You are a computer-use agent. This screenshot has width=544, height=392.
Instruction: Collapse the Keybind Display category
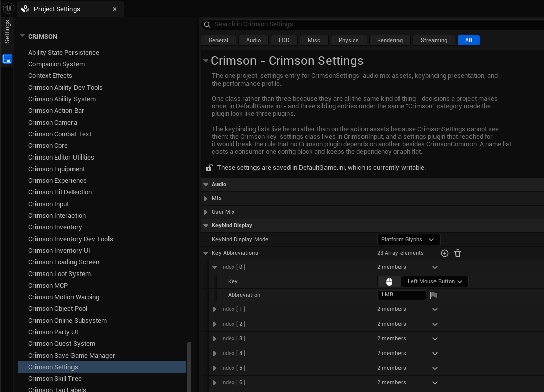[206, 226]
